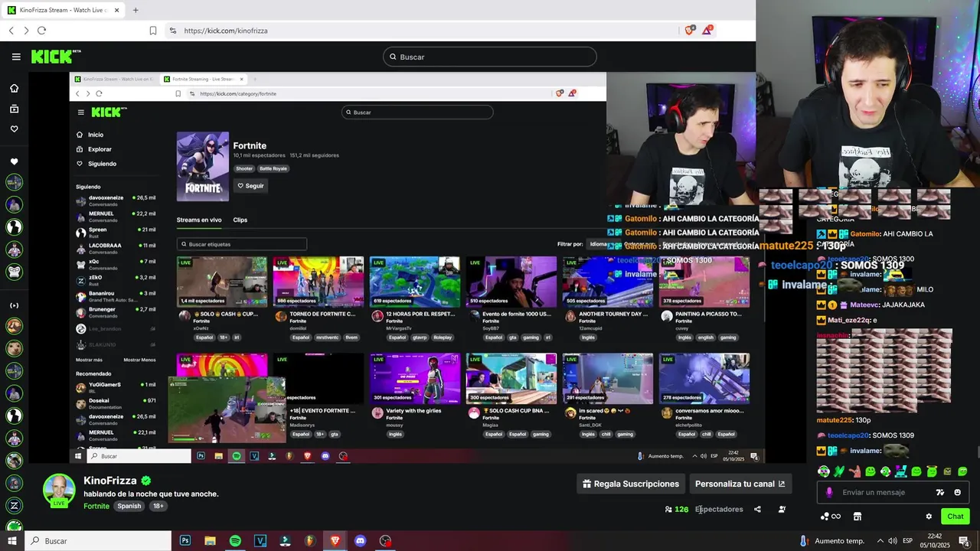Open Windows Start menu
980x551 pixels.
(x=11, y=541)
